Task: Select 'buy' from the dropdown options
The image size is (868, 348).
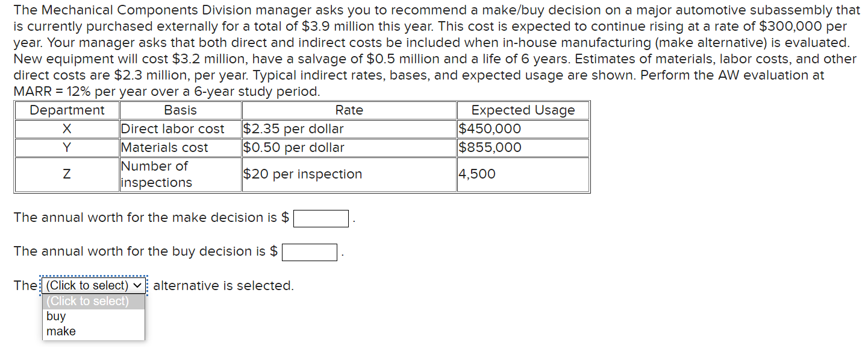Action: pos(56,316)
